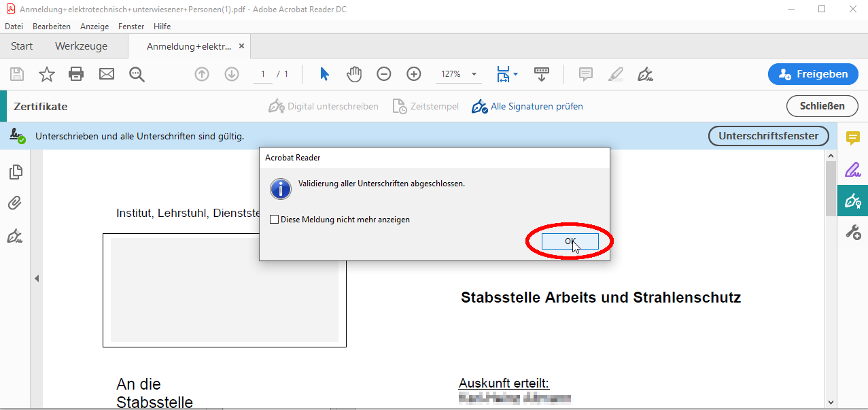Open the Unterschriftsfenster panel

tap(768, 135)
